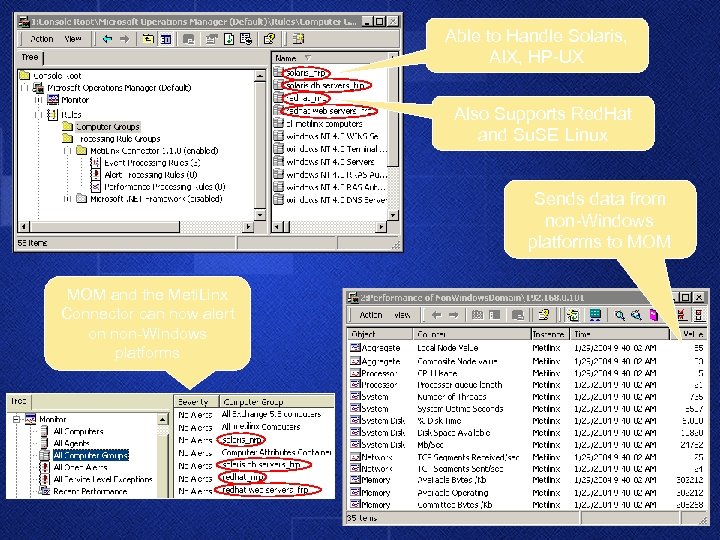
Task: Click the Computer Group column header
Action: pos(276,402)
